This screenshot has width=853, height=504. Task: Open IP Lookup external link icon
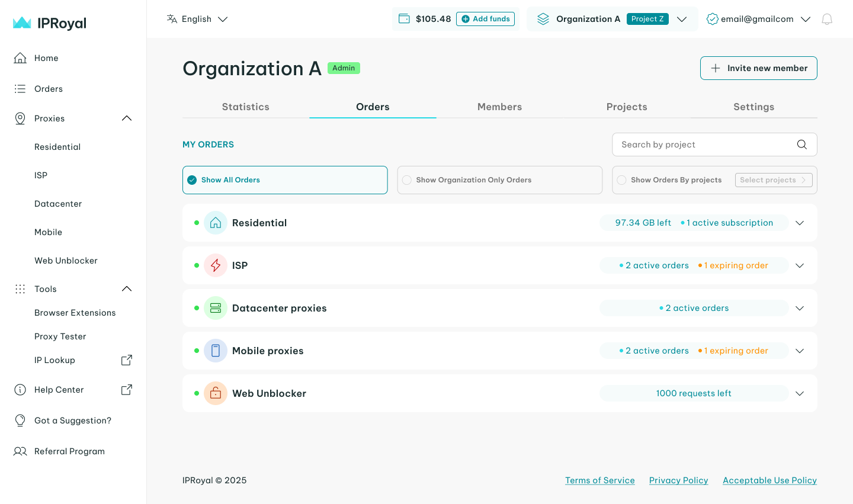click(126, 360)
